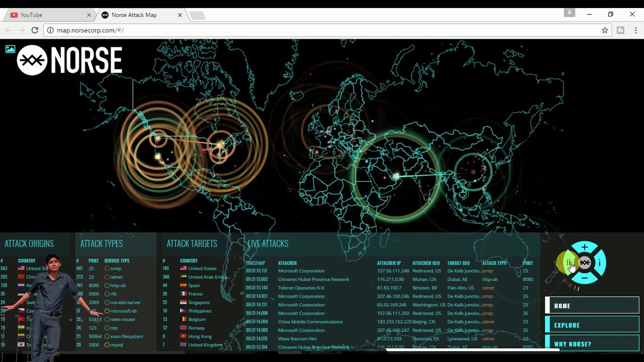The image size is (644, 362).
Task: Click United States flag in Attack Origins
Action: 21,268
